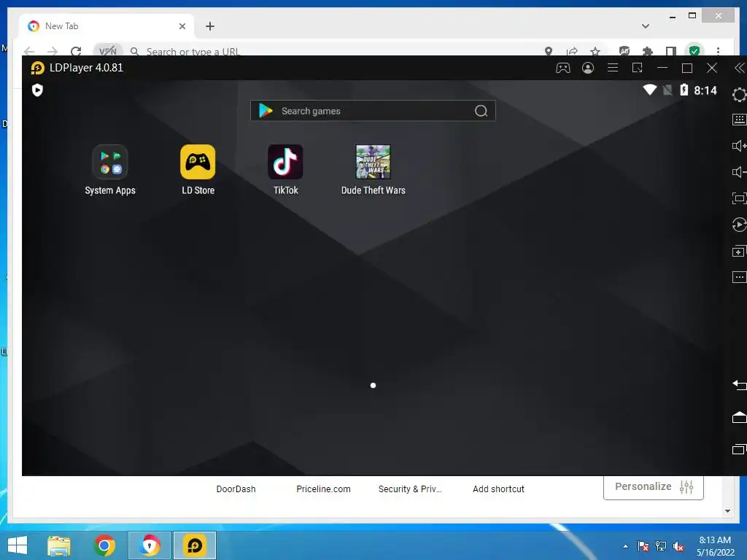Click the green security shield icon in browser
The image size is (747, 560).
(694, 50)
